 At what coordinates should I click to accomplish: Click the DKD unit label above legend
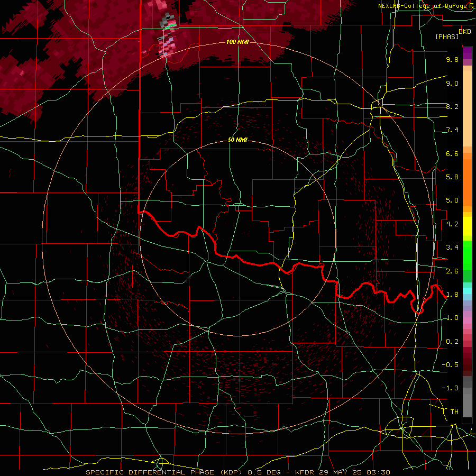click(x=465, y=32)
